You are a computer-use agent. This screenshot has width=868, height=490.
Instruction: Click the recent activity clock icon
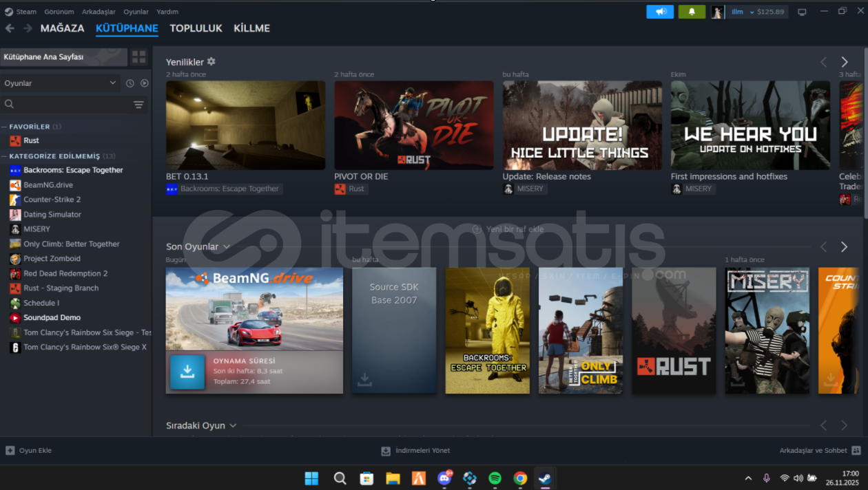tap(130, 83)
